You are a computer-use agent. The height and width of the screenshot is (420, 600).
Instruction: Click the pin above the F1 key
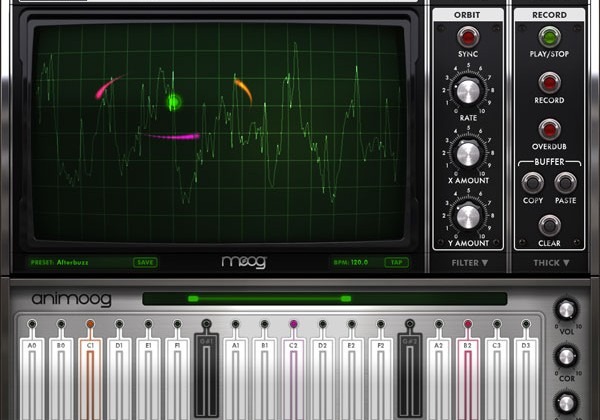pos(178,324)
